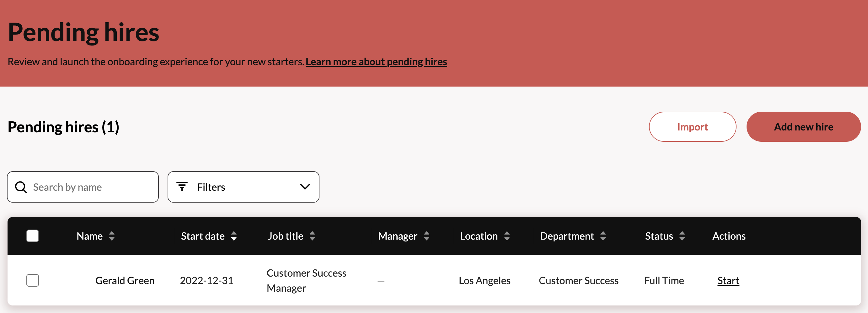The image size is (868, 313).
Task: Sort by Job title using the sort arrows
Action: (312, 236)
